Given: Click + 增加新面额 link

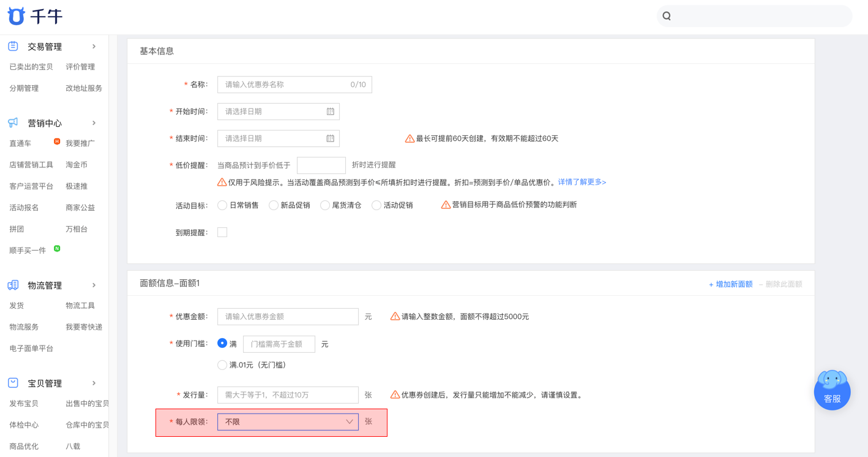Looking at the screenshot, I should [x=730, y=284].
